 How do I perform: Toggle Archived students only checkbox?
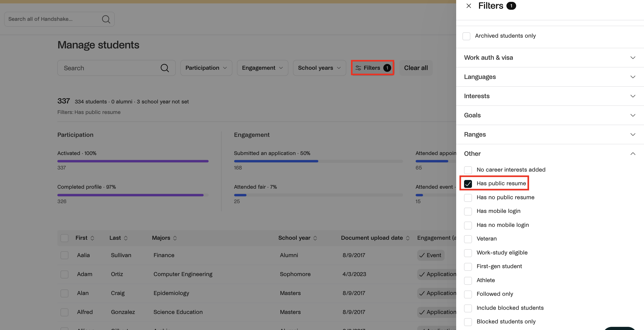click(x=466, y=36)
